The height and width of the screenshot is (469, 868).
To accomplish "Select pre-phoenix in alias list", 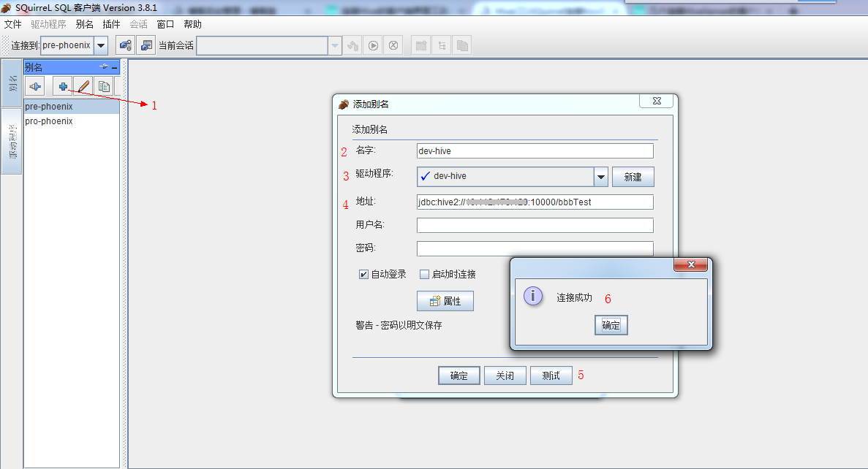I will (x=72, y=106).
